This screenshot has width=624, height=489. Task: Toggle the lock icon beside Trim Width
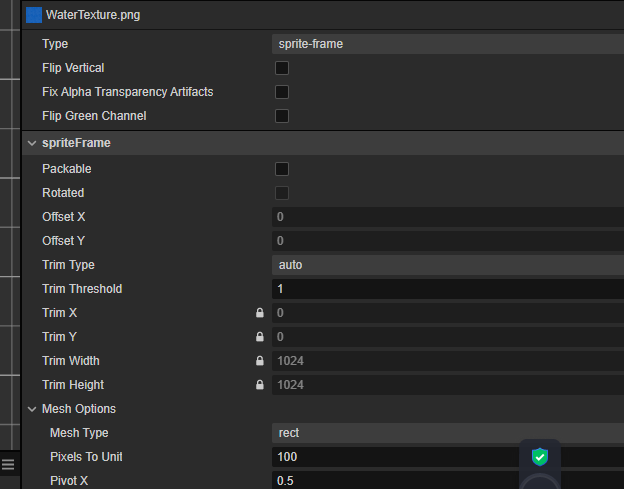[259, 361]
